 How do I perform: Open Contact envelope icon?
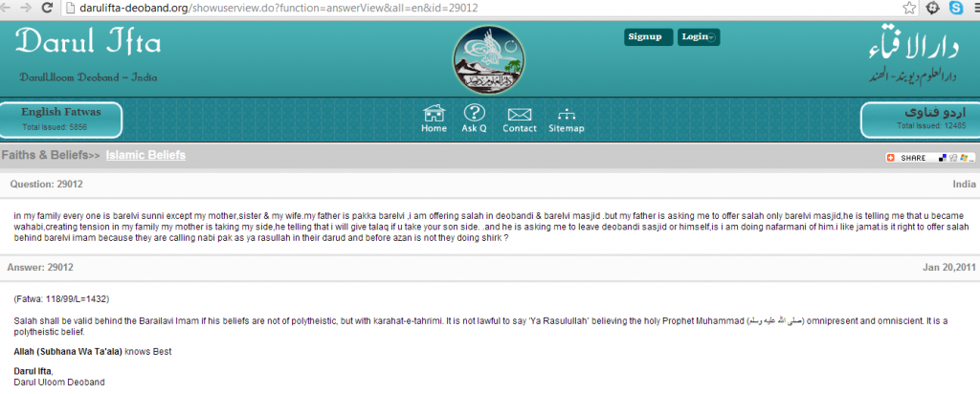(520, 120)
